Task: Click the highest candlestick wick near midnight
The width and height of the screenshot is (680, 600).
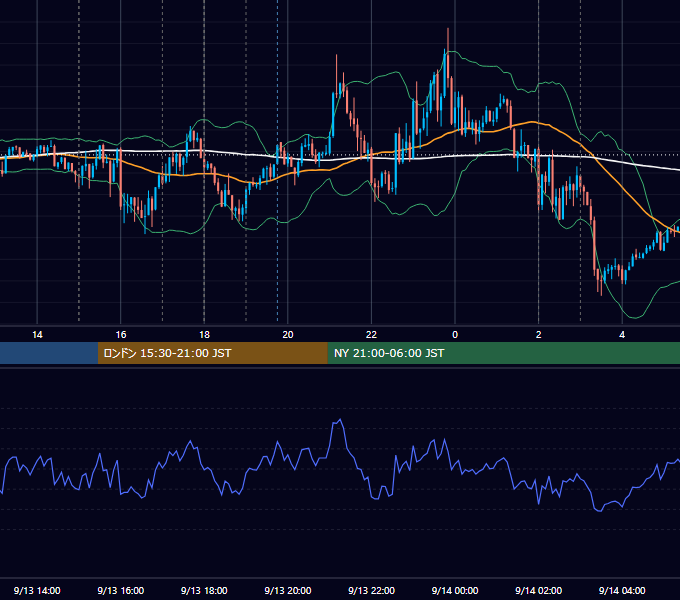Action: click(448, 39)
